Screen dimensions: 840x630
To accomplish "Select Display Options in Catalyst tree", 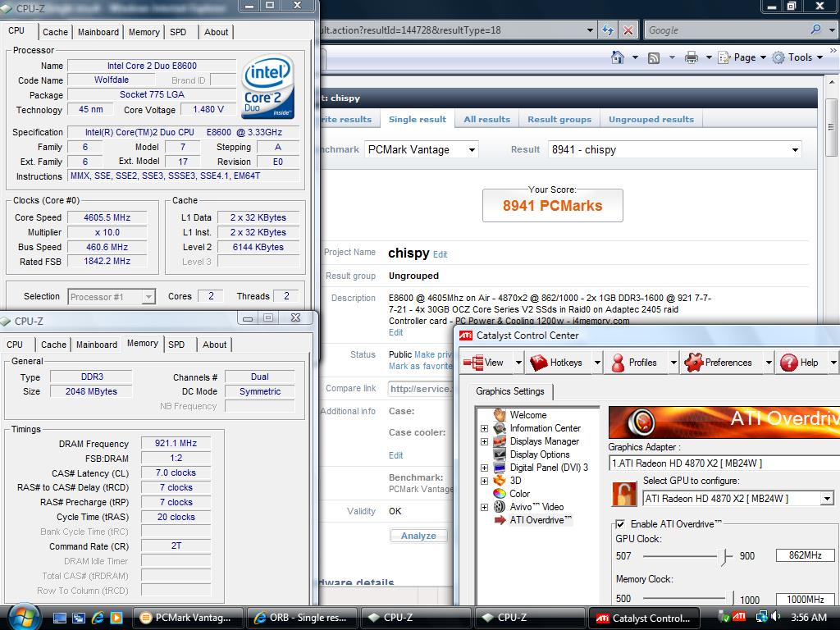I will click(x=540, y=454).
